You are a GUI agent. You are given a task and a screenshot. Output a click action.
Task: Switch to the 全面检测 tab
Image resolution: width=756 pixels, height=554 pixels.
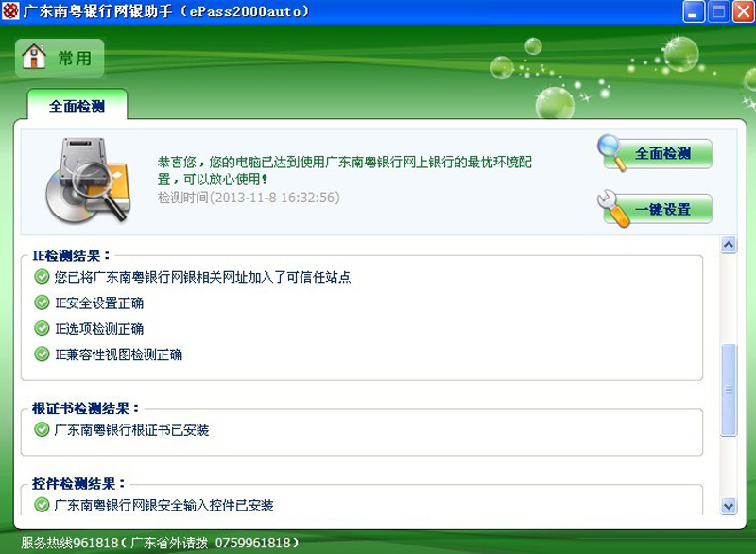[x=77, y=106]
